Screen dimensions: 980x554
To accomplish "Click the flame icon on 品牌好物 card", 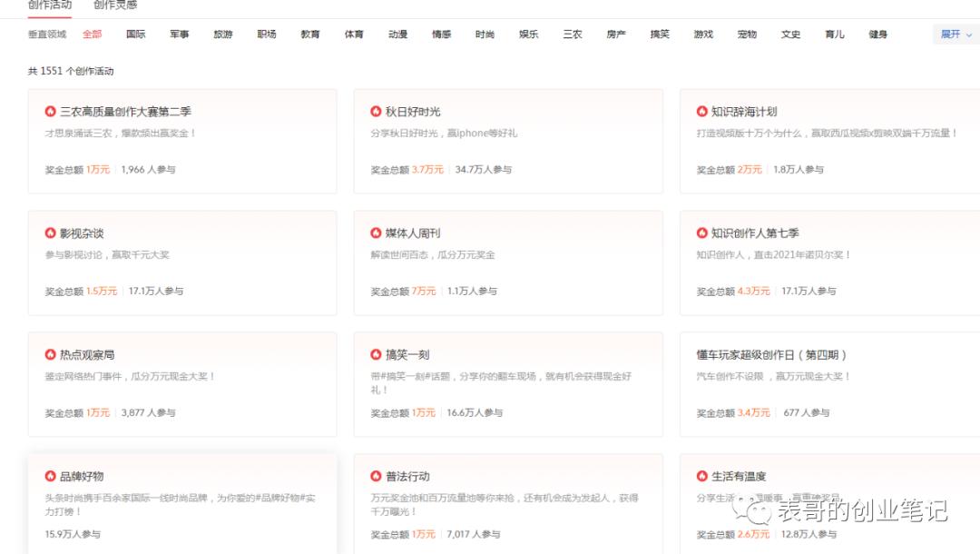I will pos(50,475).
